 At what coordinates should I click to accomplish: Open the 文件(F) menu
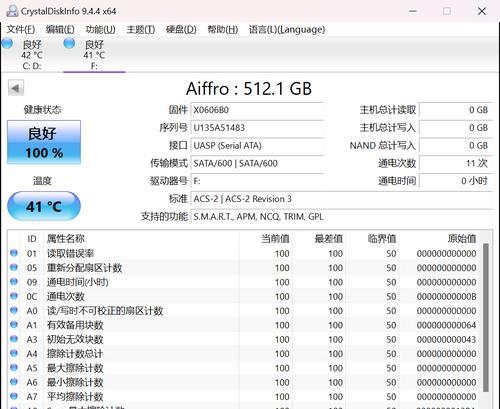point(21,30)
